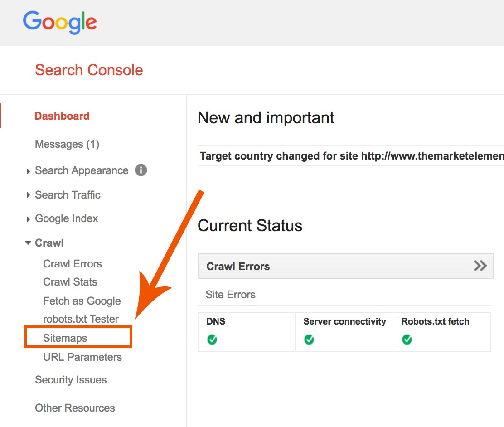504x427 pixels.
Task: Open Crawl Errors under Crawl
Action: (73, 264)
